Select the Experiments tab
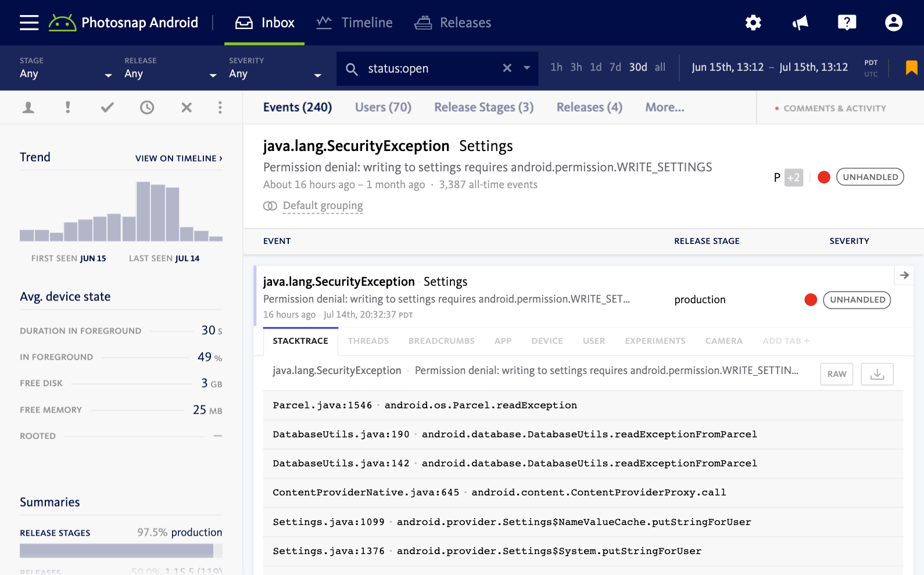This screenshot has width=924, height=575. coord(656,341)
